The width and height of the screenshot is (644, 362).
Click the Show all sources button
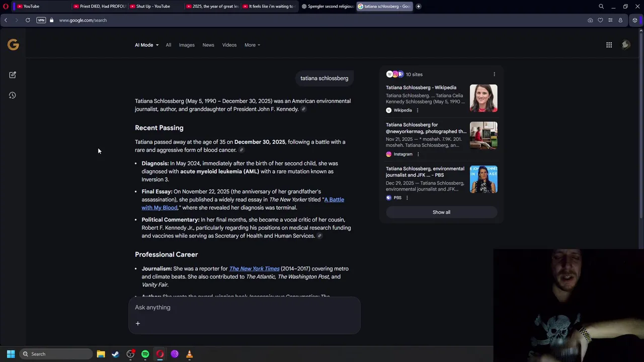(441, 212)
